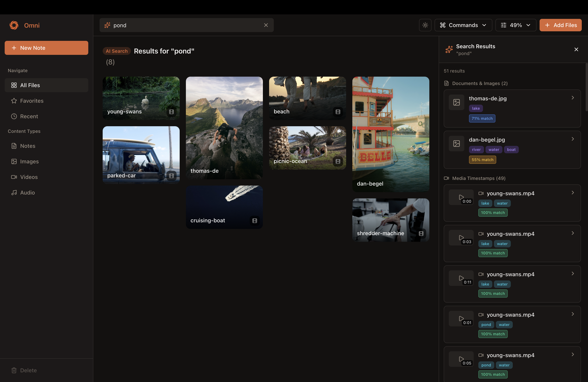Toggle the light/dark theme sun icon
This screenshot has height=382, width=588.
(425, 25)
